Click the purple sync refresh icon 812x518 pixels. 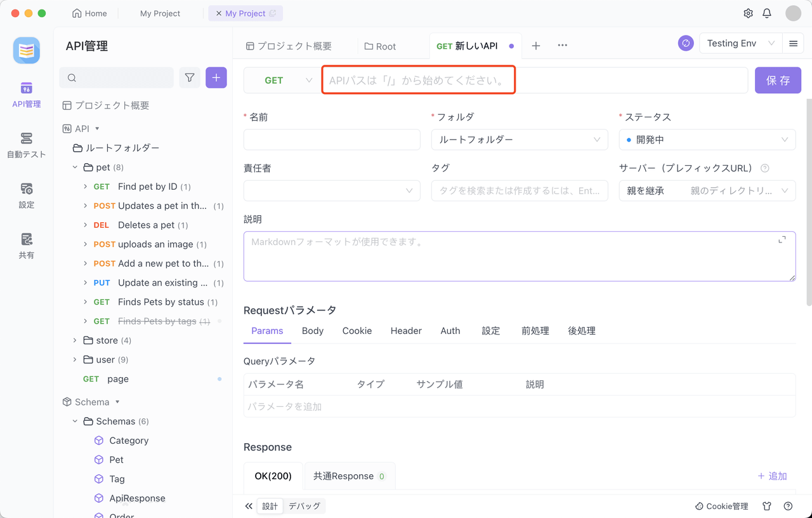[x=686, y=43]
